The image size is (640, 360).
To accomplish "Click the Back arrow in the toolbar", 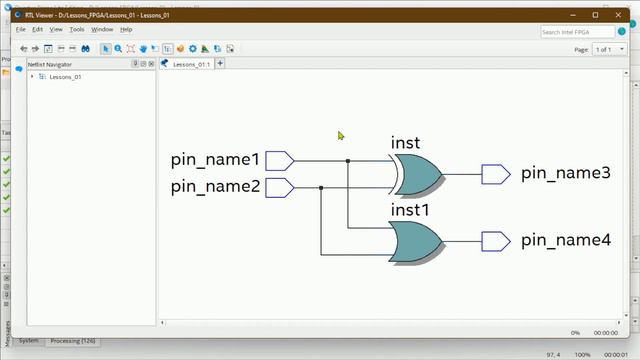I will (24, 49).
